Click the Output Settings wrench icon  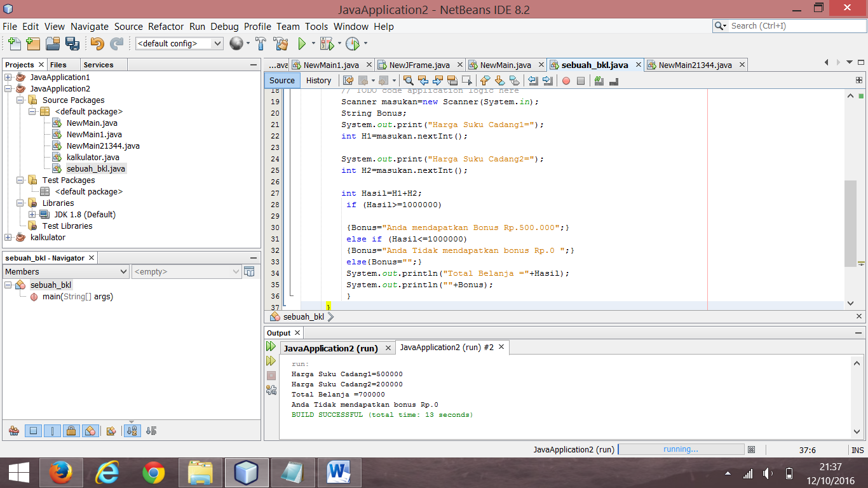[271, 390]
